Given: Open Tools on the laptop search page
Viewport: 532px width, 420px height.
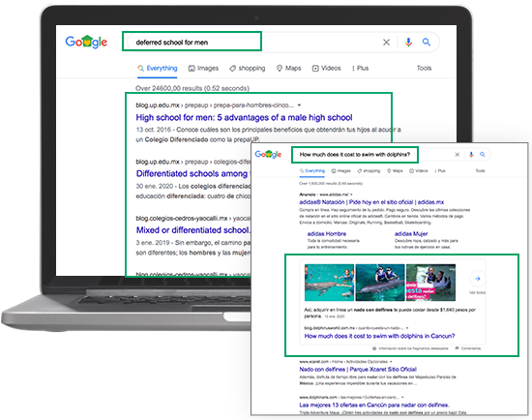Looking at the screenshot, I should pyautogui.click(x=424, y=69).
